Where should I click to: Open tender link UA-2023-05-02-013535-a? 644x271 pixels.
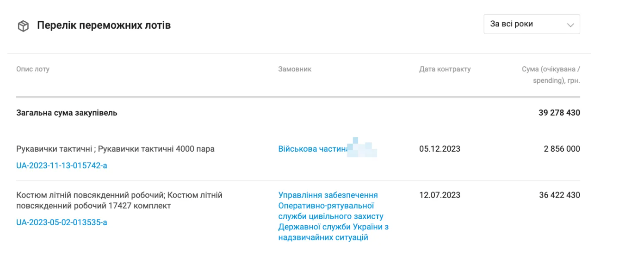coord(62,222)
